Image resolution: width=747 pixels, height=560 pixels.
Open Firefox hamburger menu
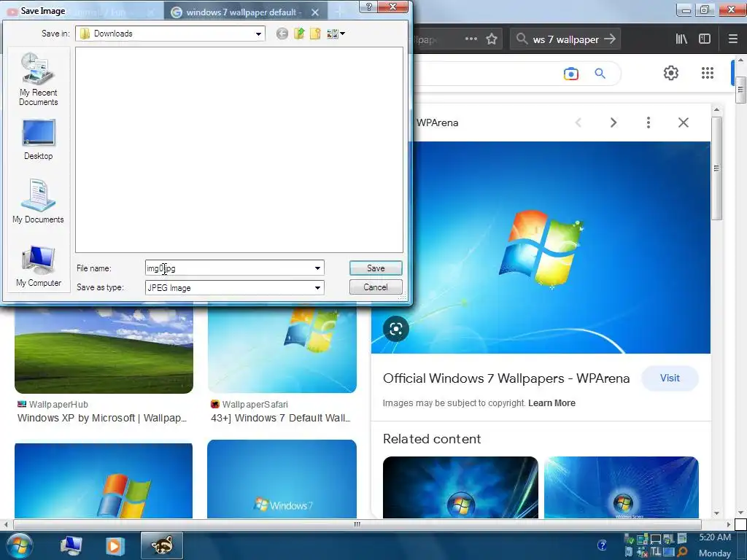[733, 39]
